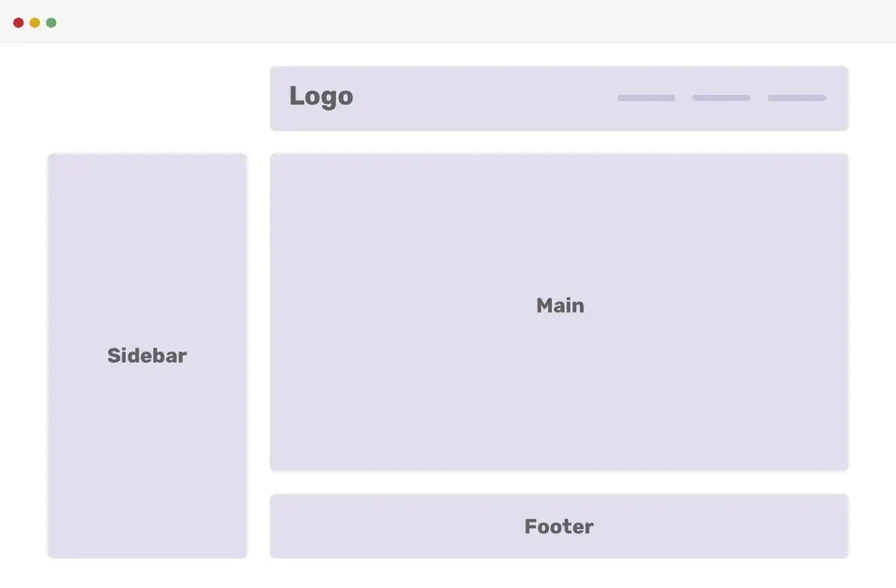Click the Sidebar label text
Image resolution: width=896 pixels, height=588 pixels.
[147, 355]
